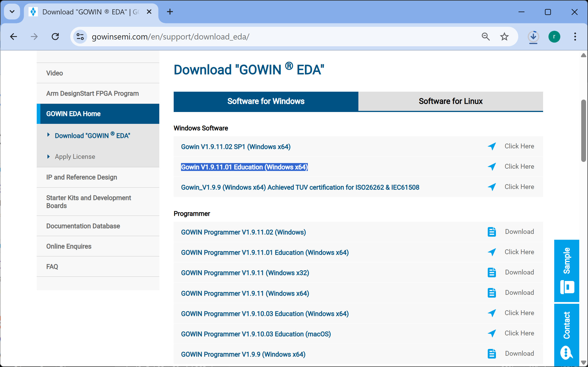
Task: Click arrow icon for Gowin V1.9.11.01 Education
Action: pos(492,166)
